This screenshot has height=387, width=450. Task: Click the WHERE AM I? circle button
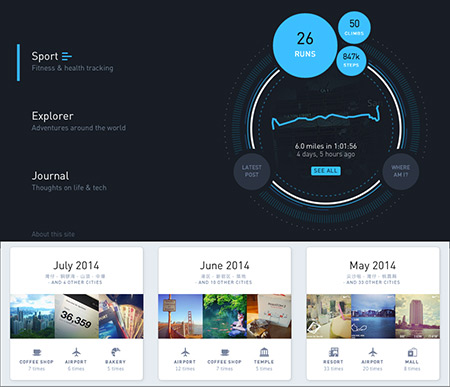(x=401, y=171)
